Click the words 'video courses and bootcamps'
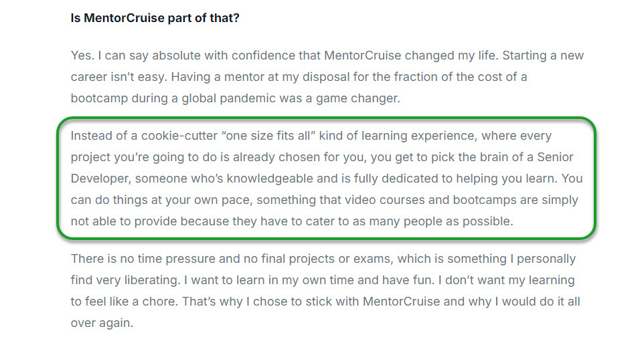The width and height of the screenshot is (644, 349). [x=430, y=200]
